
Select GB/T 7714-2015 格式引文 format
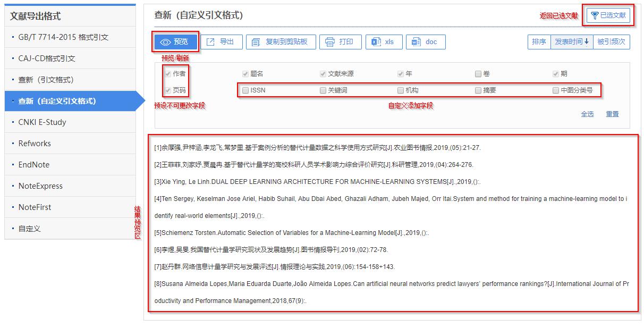63,37
